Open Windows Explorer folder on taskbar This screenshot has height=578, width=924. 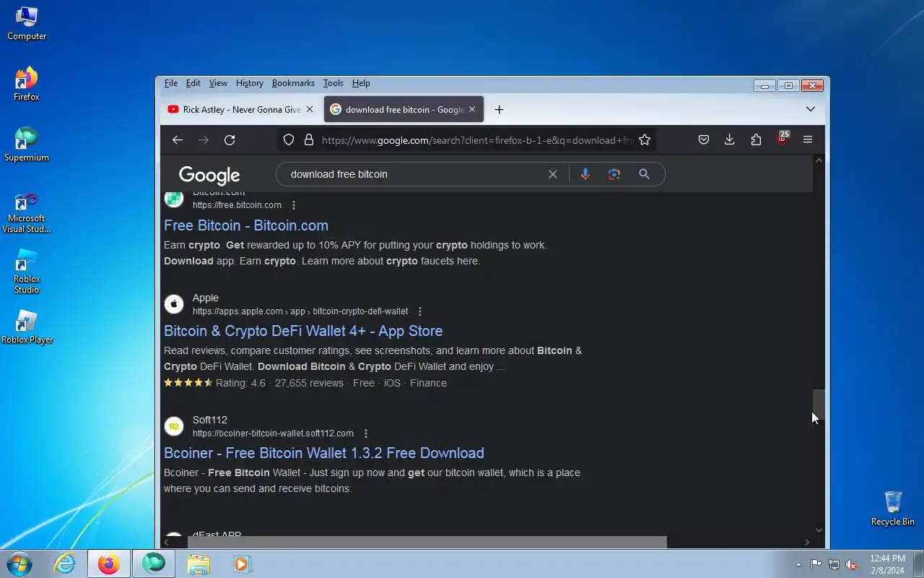coord(199,564)
